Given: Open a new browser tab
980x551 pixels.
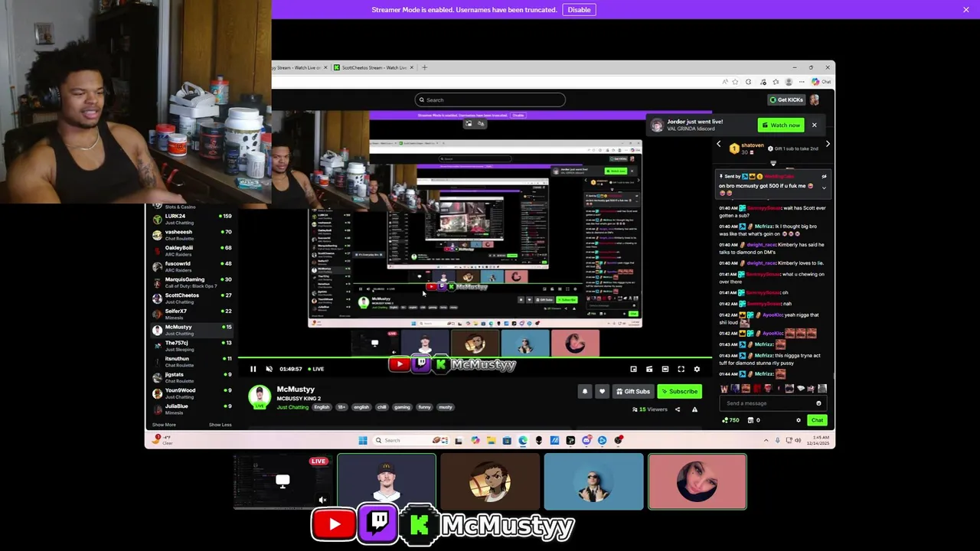Looking at the screenshot, I should 425,67.
